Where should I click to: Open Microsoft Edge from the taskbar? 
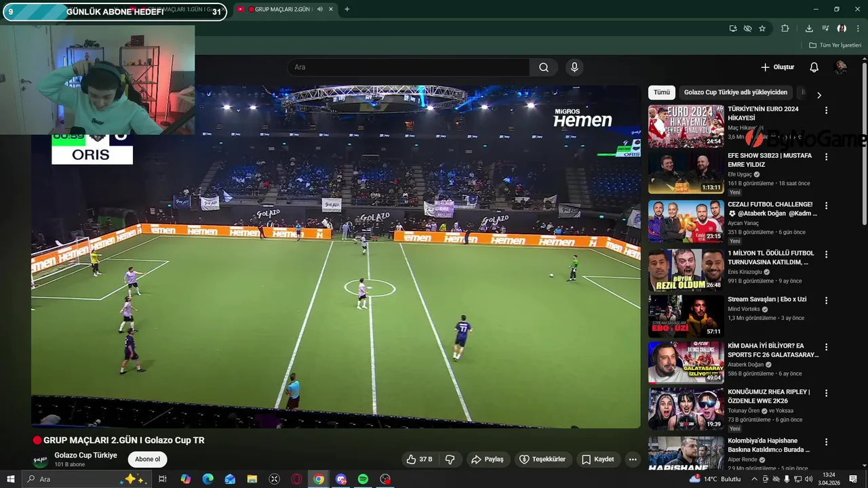pos(208,479)
